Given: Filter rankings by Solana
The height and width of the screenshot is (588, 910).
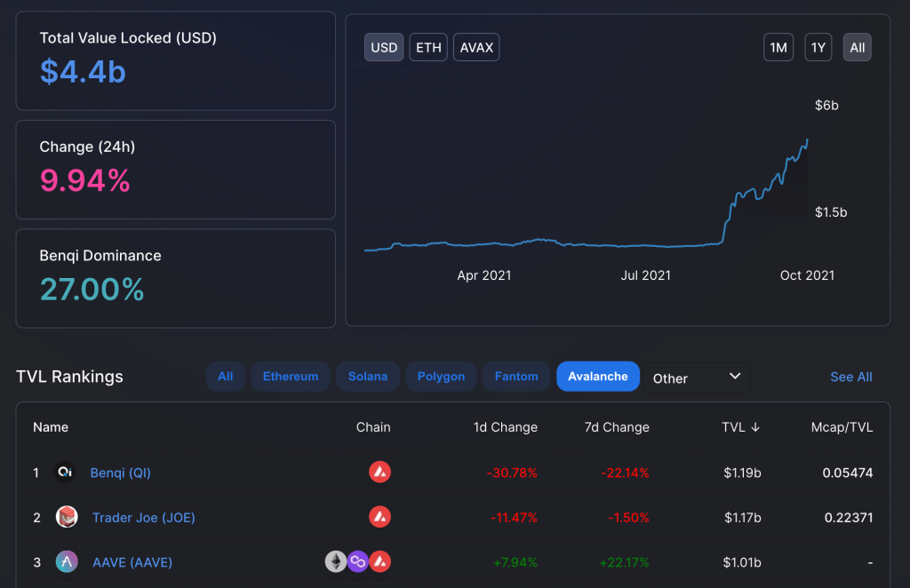Looking at the screenshot, I should [x=368, y=377].
